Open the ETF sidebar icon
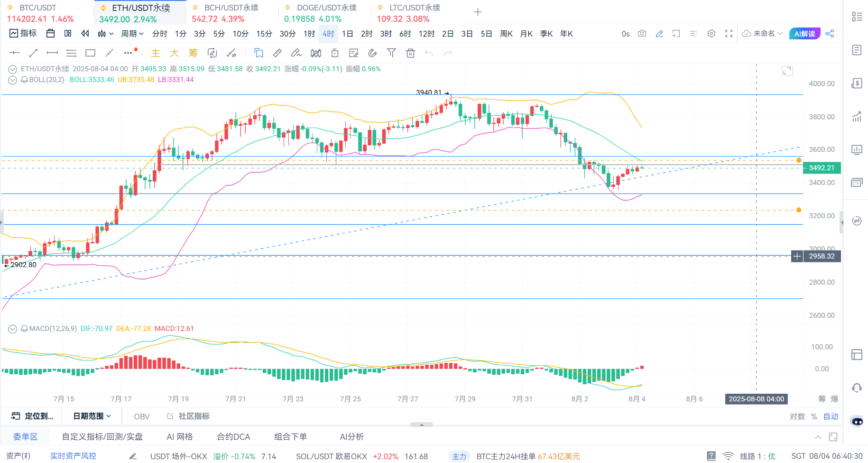The width and height of the screenshot is (868, 463). tap(857, 183)
